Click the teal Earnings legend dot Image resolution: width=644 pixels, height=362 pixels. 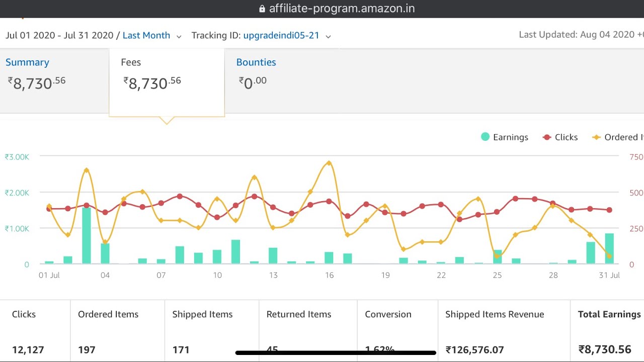485,137
